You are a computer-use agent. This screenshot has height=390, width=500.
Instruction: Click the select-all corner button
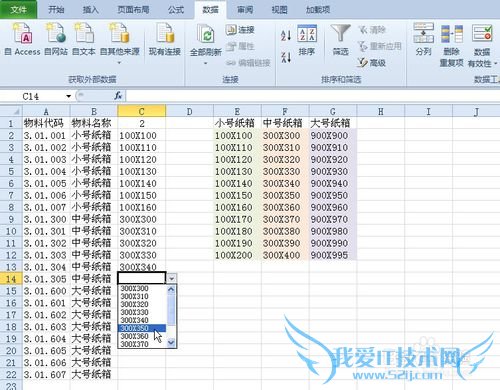[x=11, y=111]
